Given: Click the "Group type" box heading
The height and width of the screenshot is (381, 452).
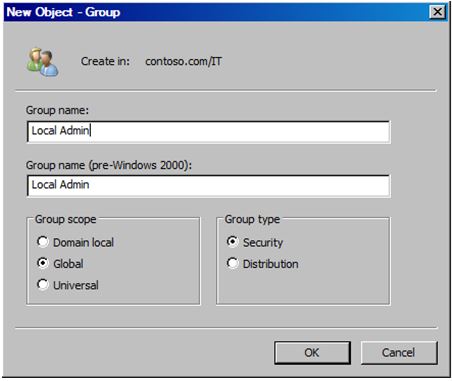Looking at the screenshot, I should point(252,219).
